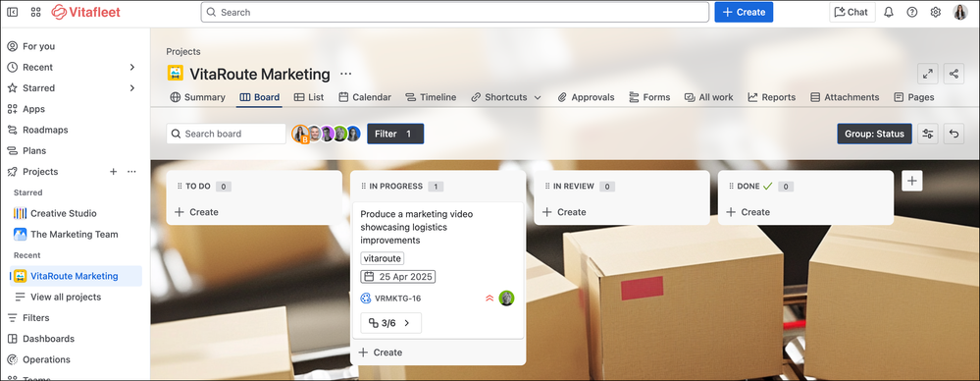The width and height of the screenshot is (980, 381).
Task: Open the app switcher grid icon
Action: click(35, 12)
